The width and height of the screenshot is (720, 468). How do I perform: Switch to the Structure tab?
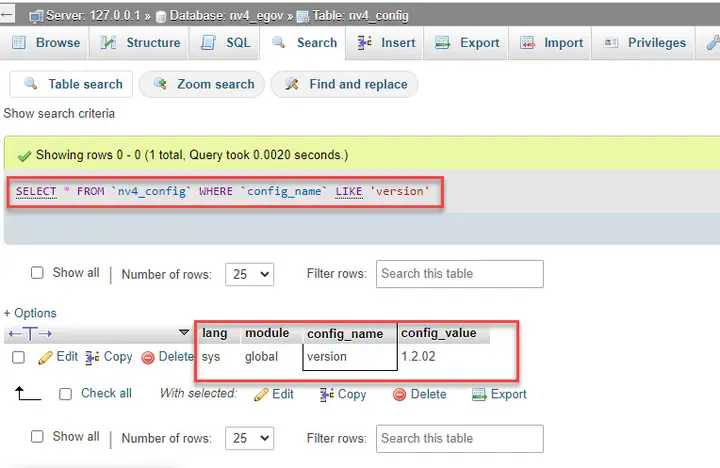(140, 43)
